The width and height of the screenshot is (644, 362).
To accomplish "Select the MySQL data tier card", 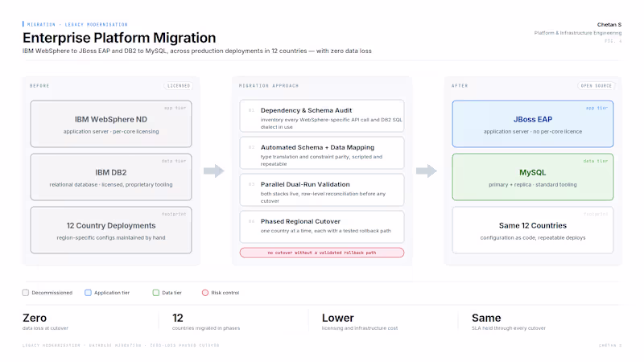I will click(533, 177).
